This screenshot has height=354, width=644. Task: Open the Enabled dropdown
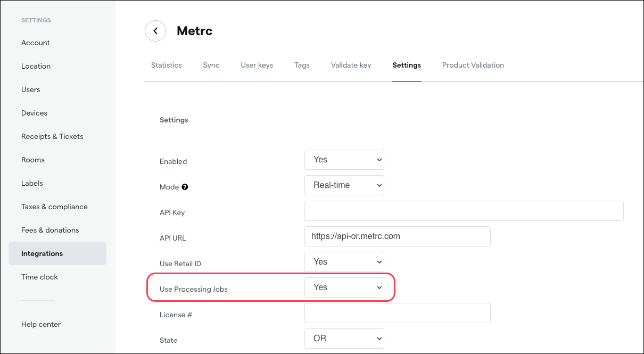pyautogui.click(x=344, y=160)
